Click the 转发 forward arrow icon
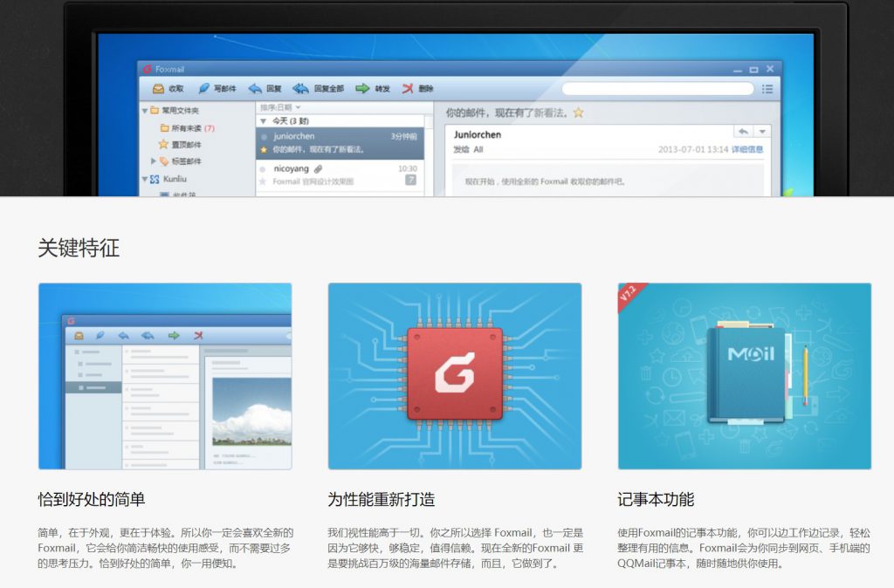Screen dimensions: 894x588 tap(362, 89)
